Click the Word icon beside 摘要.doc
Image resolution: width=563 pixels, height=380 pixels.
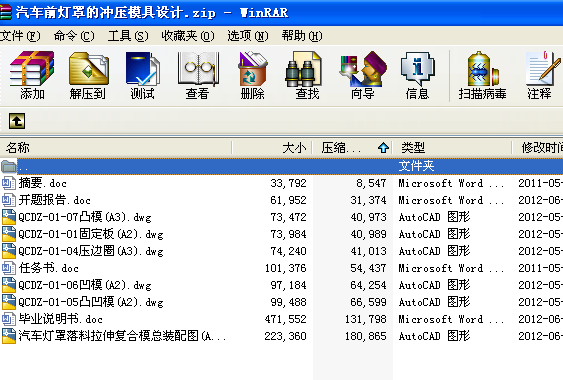pos(9,183)
